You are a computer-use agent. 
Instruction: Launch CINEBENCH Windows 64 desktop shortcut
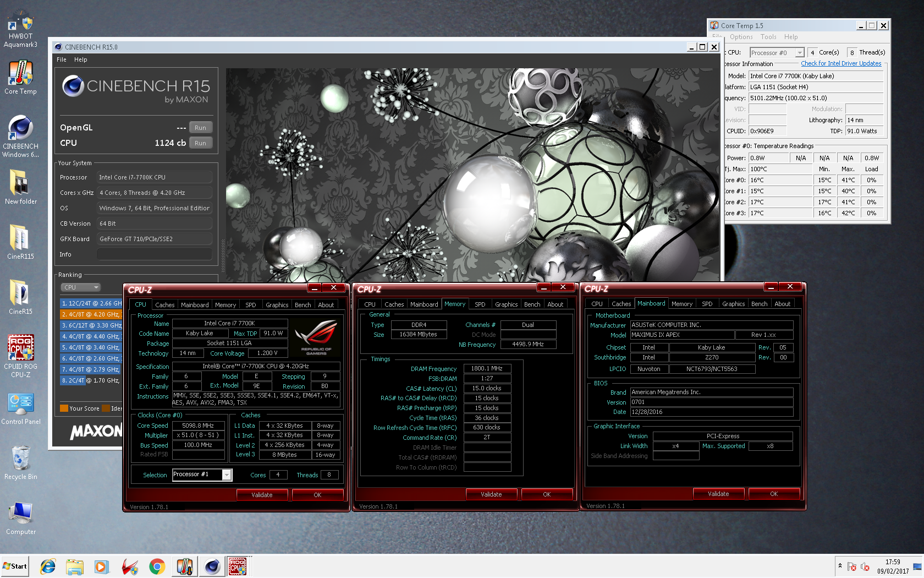coord(20,137)
